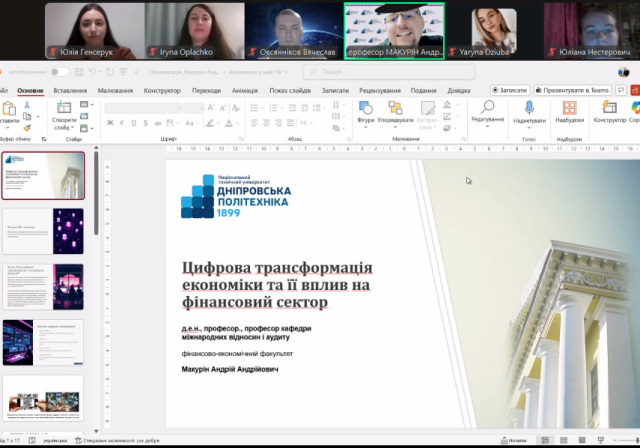Toggle strikethrough formatting
The height and width of the screenshot is (448, 640).
pyautogui.click(x=158, y=123)
